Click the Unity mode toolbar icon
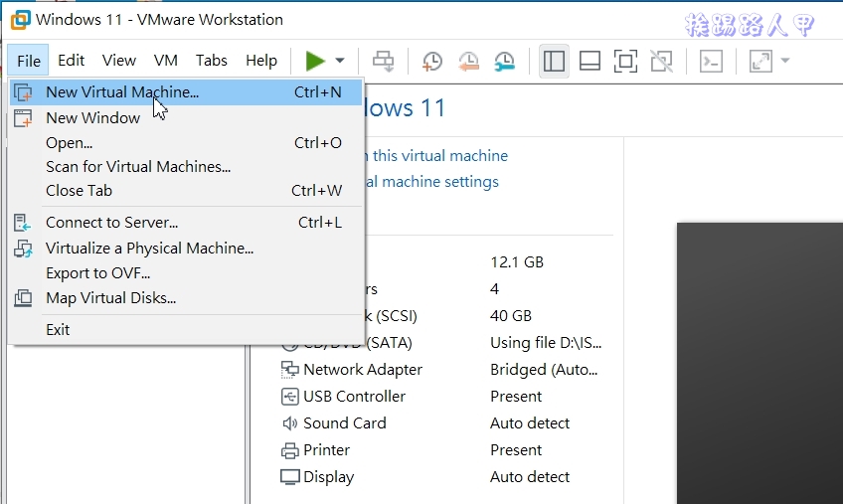 point(661,61)
